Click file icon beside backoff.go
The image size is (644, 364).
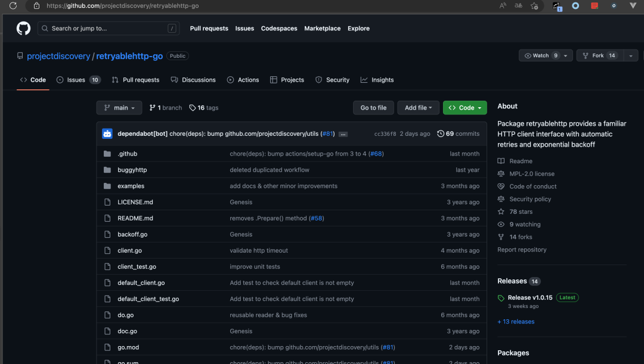coord(107,234)
